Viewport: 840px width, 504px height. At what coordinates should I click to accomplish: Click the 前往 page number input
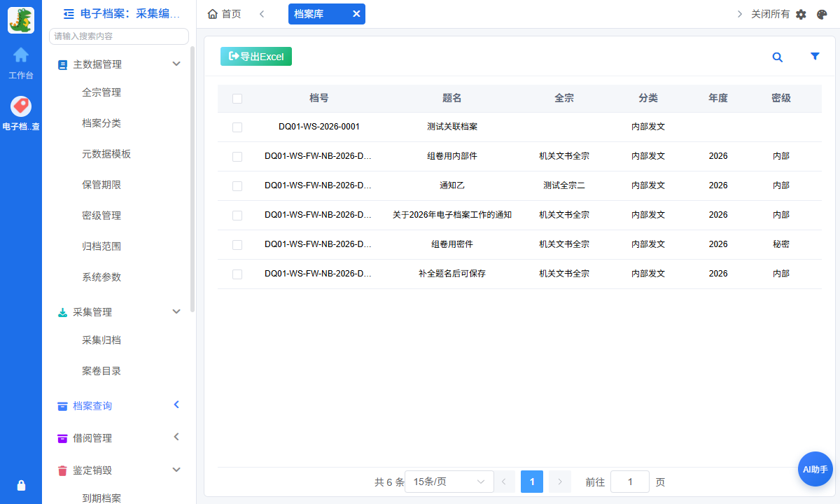point(630,482)
